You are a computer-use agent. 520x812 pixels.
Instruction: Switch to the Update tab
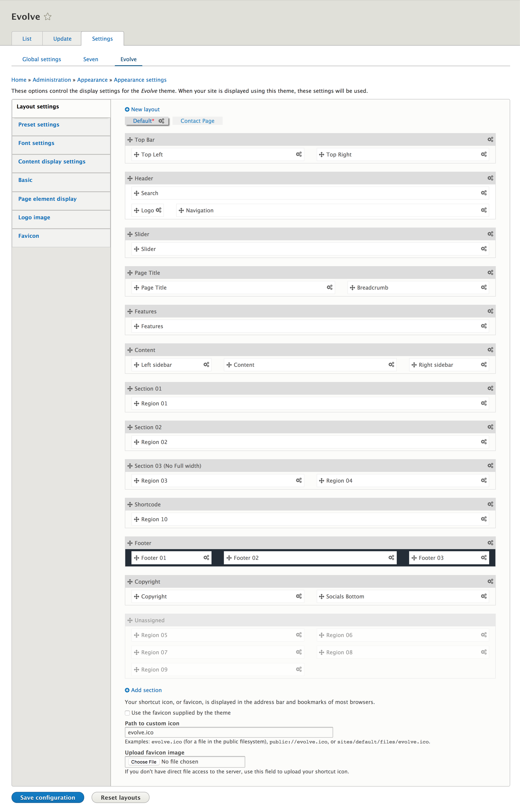click(62, 39)
